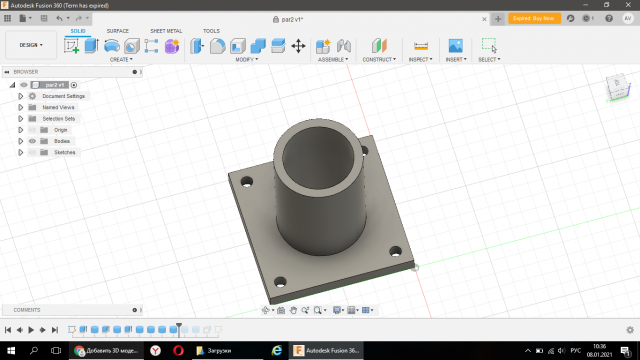Open the Design workspace dropdown
This screenshot has height=360, width=640.
coord(31,45)
